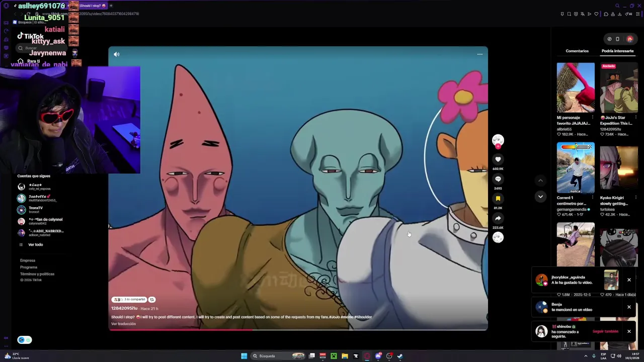Open the Windows Start button

click(244, 356)
